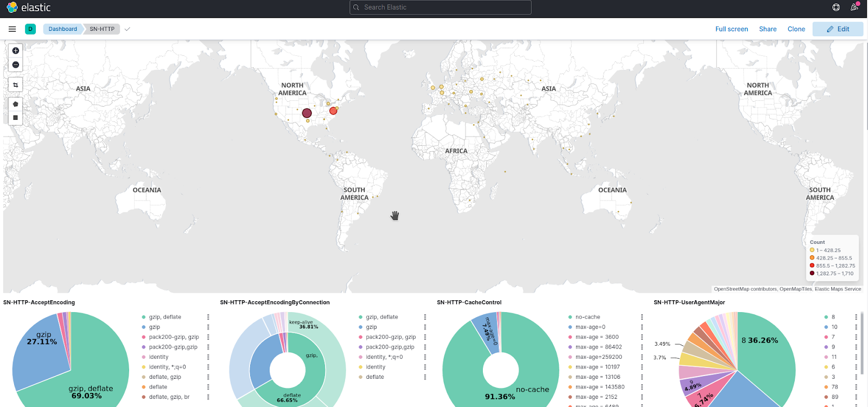Open options dots for no-cache legend entry

point(642,317)
